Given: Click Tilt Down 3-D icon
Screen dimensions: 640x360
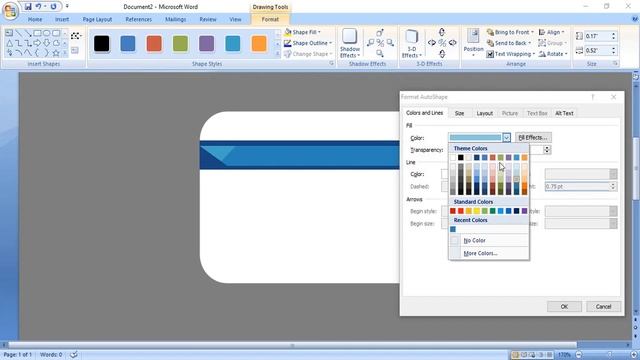Looking at the screenshot, I should pos(442,53).
